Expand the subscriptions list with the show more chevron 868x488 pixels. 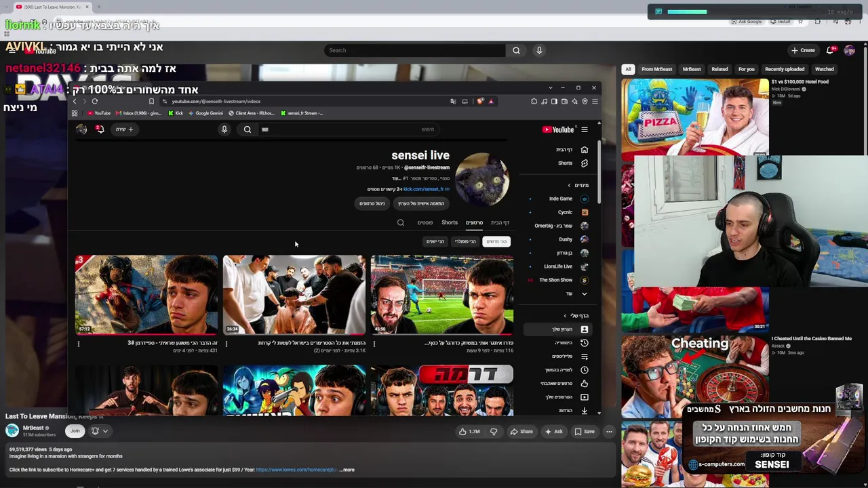coord(585,293)
